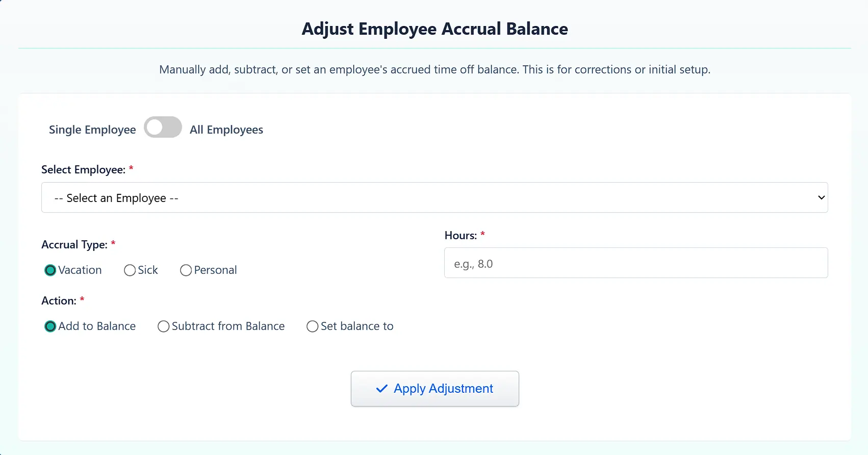Click the checkmark icon inside Apply Adjustment
Screen dimensions: 868x455
[381, 389]
